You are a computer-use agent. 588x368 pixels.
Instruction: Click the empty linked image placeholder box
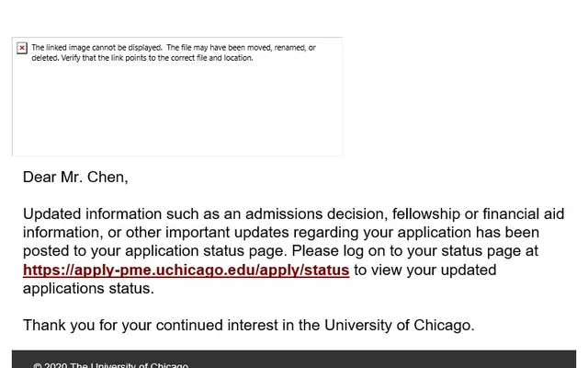[x=177, y=96]
